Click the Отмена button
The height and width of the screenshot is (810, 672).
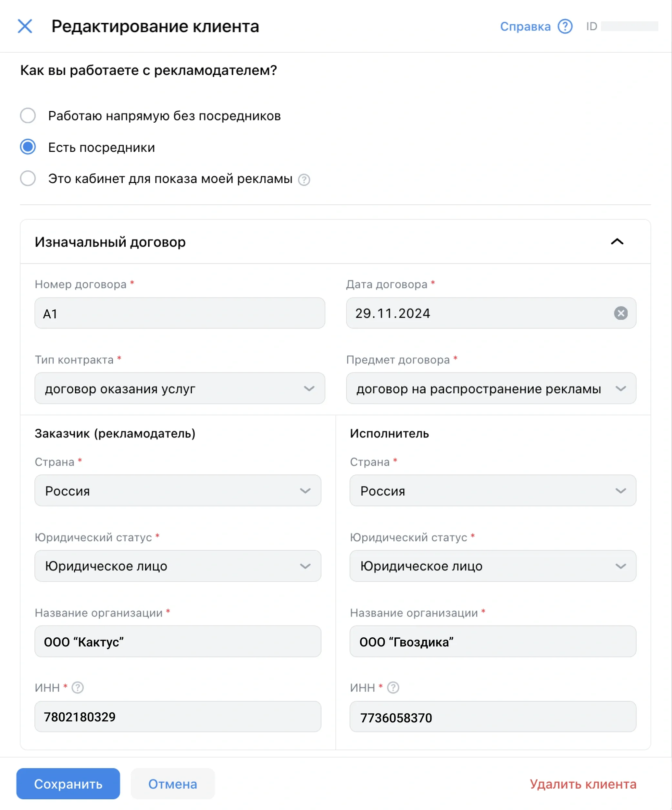pos(172,784)
